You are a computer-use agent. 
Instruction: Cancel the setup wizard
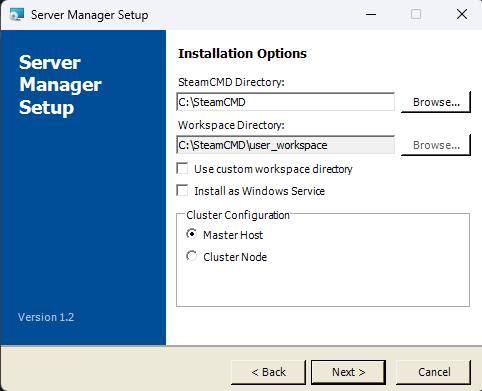434,372
